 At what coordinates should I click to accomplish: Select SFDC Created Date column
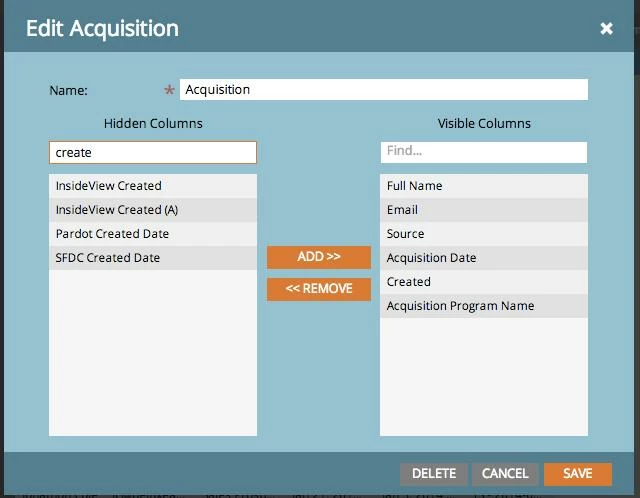click(x=153, y=258)
